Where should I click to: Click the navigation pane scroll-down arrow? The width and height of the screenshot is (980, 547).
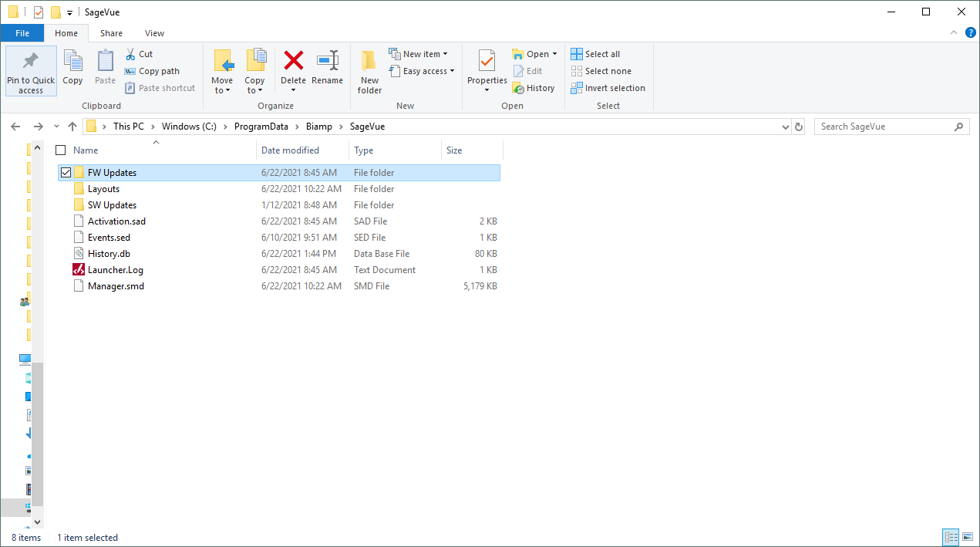click(x=37, y=522)
